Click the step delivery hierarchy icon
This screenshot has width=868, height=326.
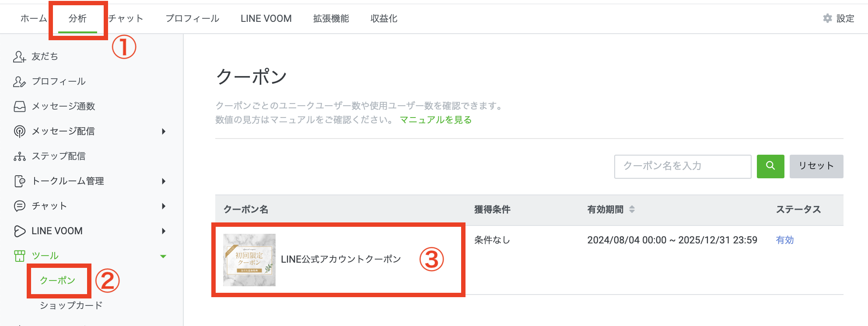pos(19,156)
